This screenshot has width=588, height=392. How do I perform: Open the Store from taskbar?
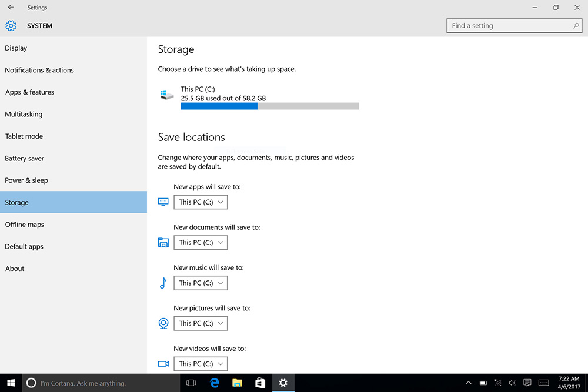pyautogui.click(x=260, y=383)
